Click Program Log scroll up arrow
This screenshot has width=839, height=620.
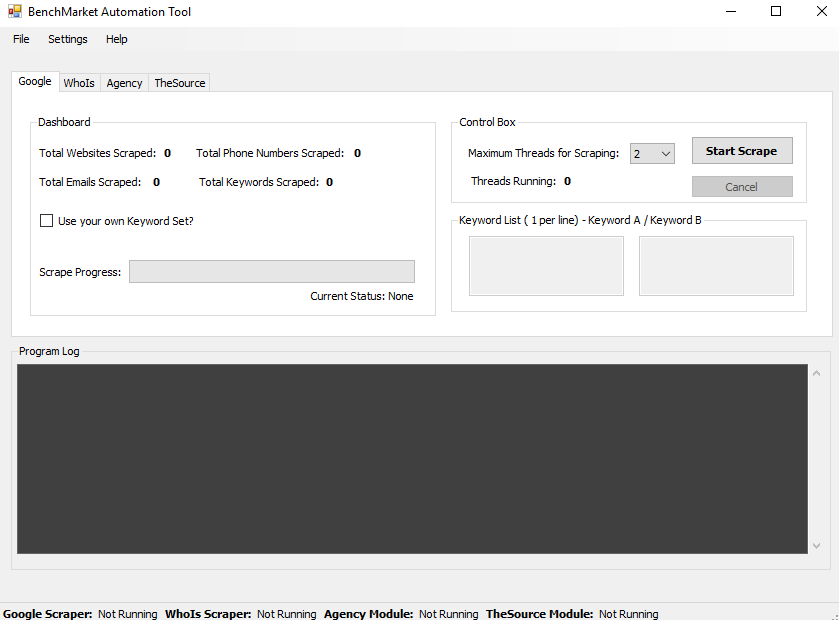pyautogui.click(x=817, y=373)
